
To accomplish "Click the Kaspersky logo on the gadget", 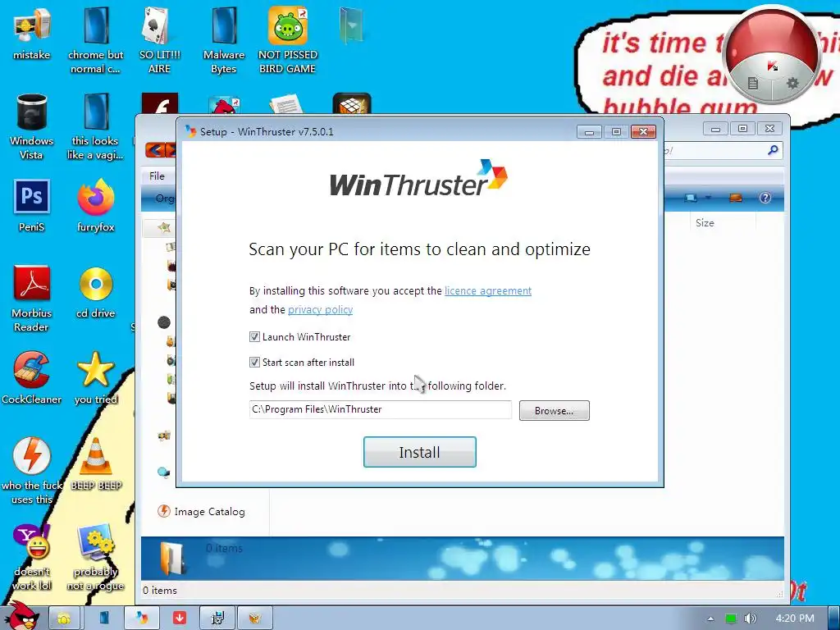I will [772, 66].
